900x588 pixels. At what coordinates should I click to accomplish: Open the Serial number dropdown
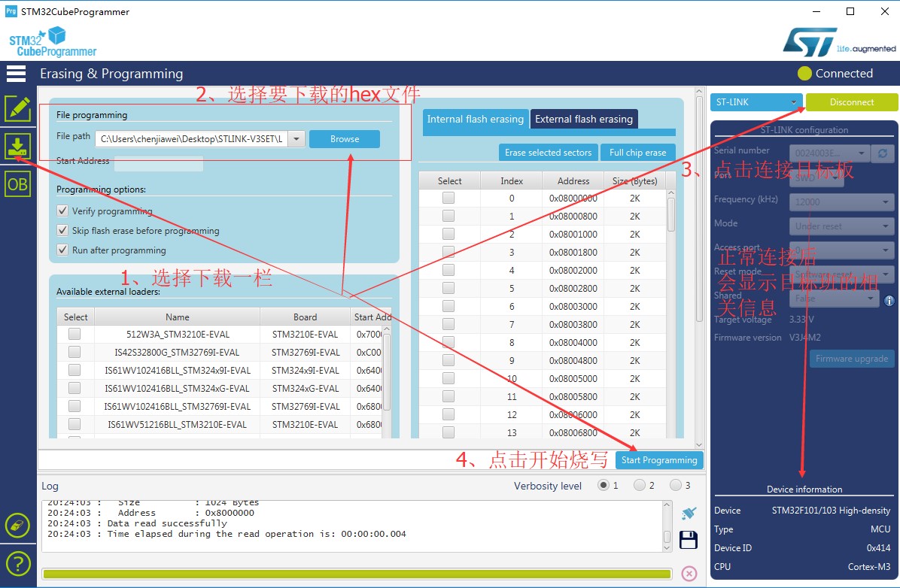[x=829, y=153]
